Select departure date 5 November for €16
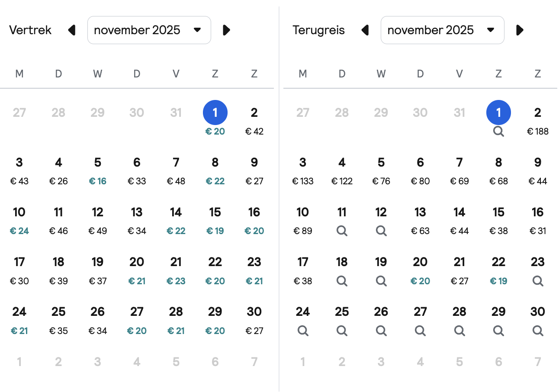The image size is (559, 392). (98, 170)
